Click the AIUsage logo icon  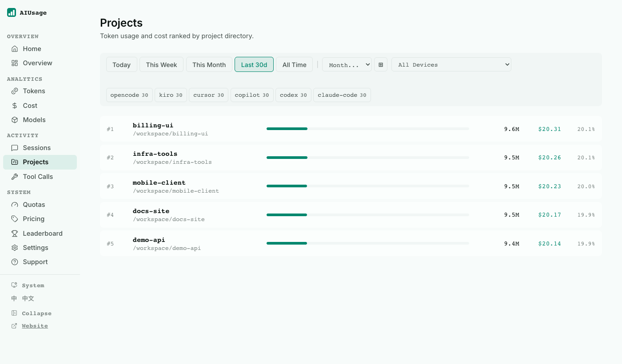(x=12, y=12)
